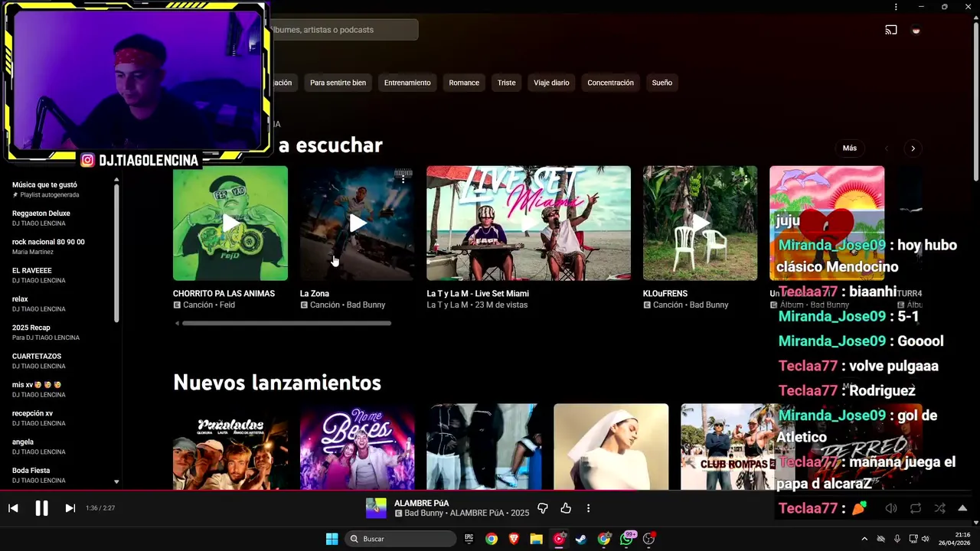Viewport: 980px width, 551px height.
Task: Click the microphone tray icon
Action: [897, 539]
